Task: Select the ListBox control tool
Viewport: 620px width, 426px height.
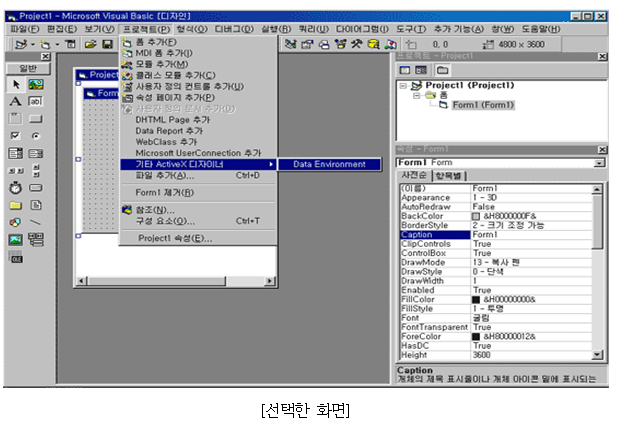Action: 36,153
